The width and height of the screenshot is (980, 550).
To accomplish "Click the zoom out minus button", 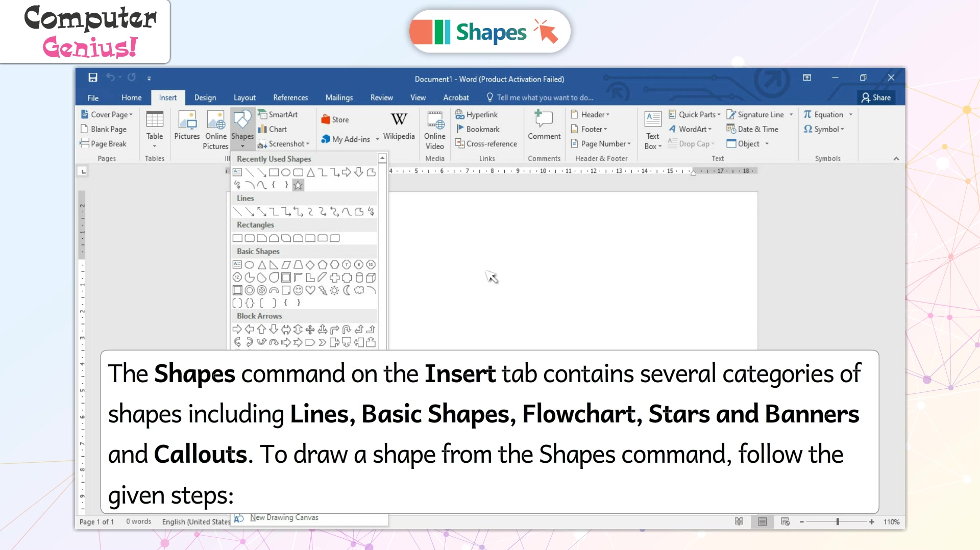I will (802, 521).
